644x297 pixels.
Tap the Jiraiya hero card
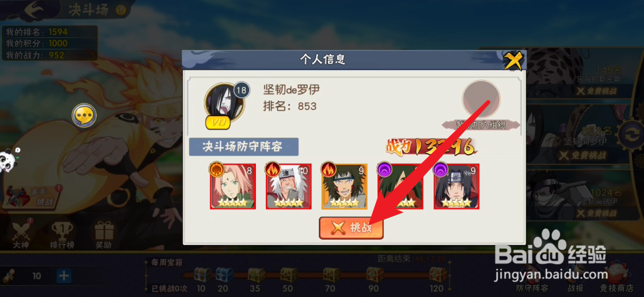[x=289, y=186]
